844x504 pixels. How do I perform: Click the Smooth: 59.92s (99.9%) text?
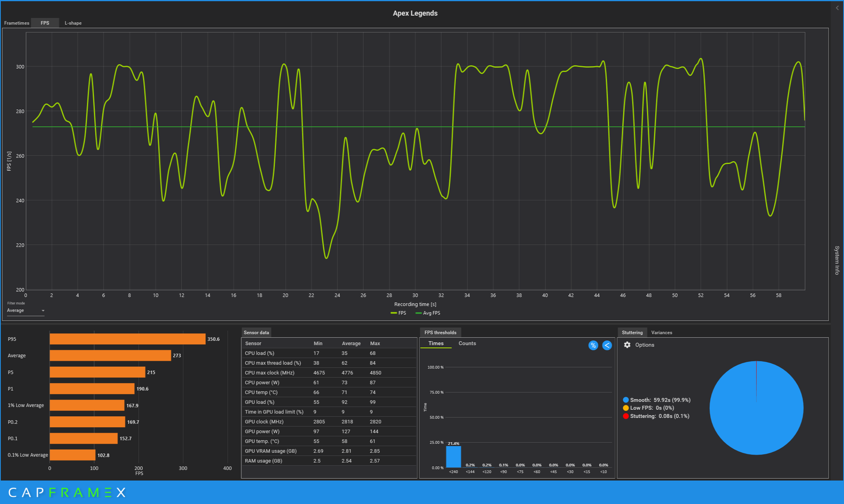[x=660, y=400]
